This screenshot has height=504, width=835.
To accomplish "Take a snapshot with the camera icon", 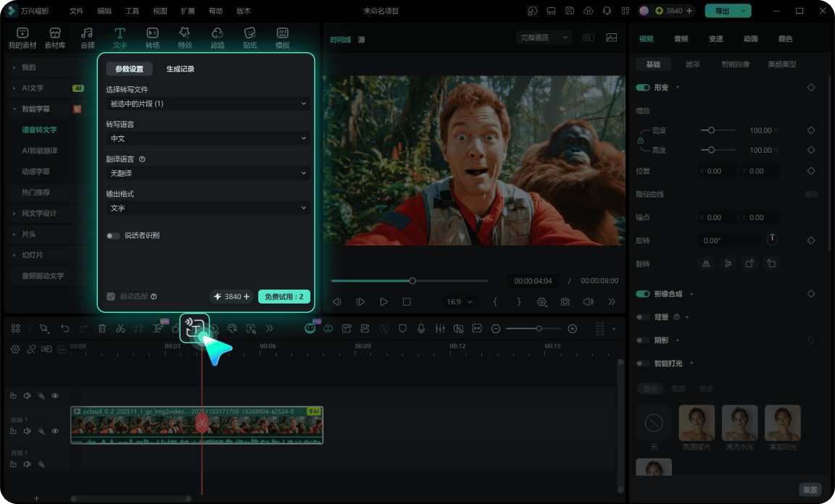I will click(565, 302).
